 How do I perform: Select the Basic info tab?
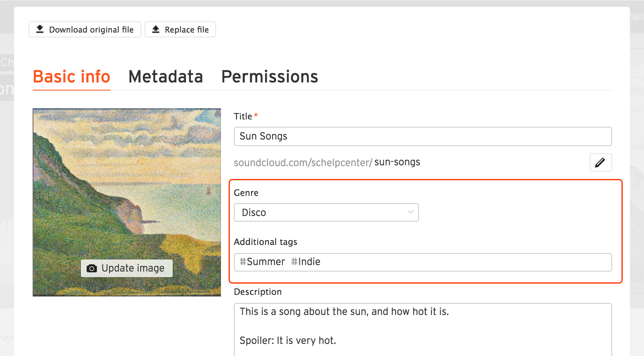tap(71, 77)
